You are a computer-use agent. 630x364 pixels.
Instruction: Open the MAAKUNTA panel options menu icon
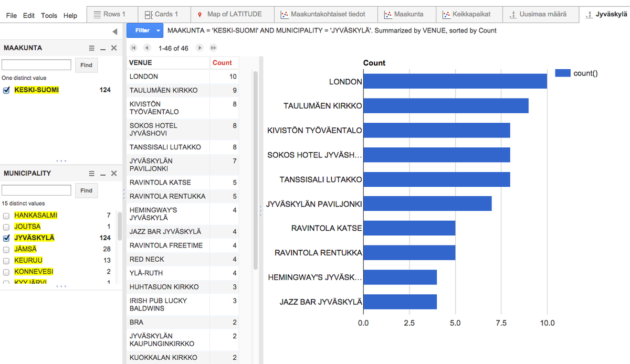click(x=91, y=48)
